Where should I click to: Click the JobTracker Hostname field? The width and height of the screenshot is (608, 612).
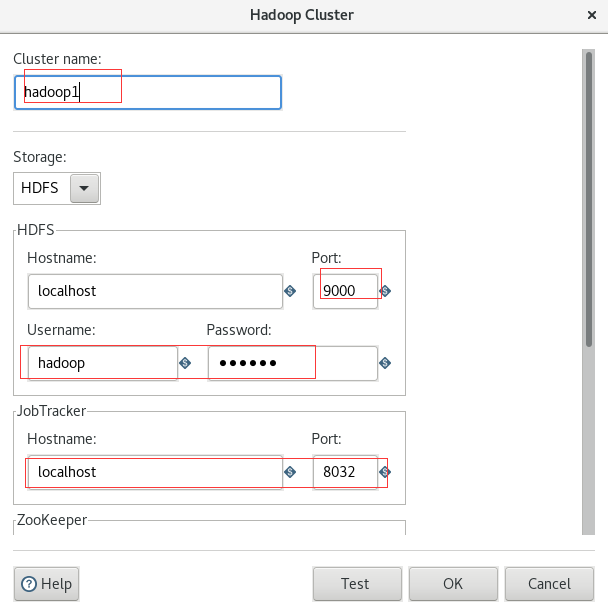pos(155,472)
